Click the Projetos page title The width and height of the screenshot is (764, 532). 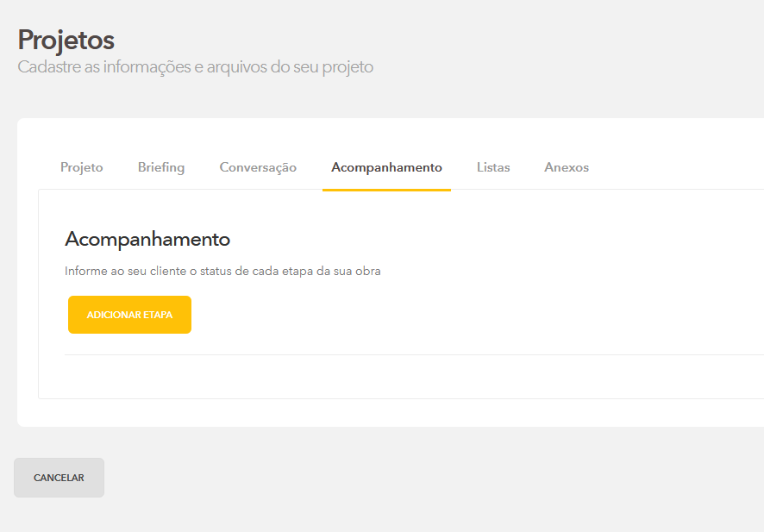pyautogui.click(x=66, y=40)
